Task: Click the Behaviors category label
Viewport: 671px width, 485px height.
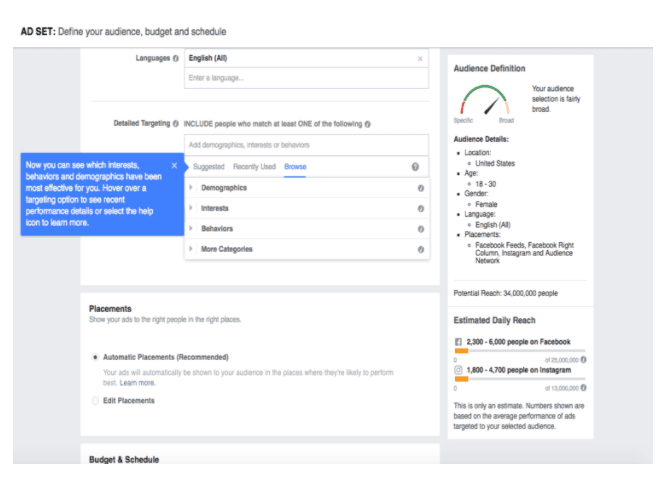Action: coord(217,229)
